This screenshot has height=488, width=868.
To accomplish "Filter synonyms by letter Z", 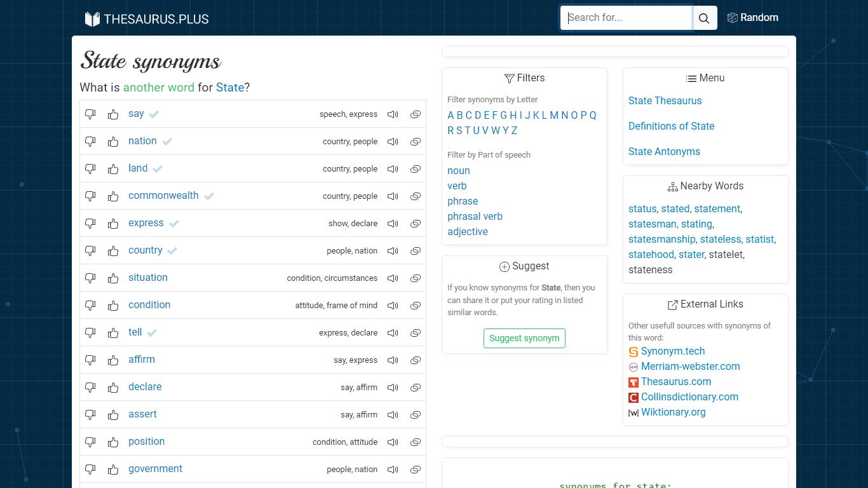I will (514, 130).
